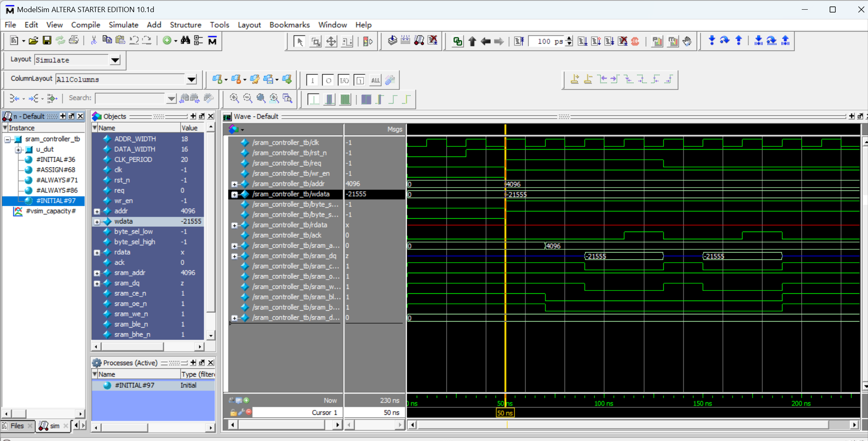The image size is (868, 441).
Task: Expand the u_dut instance node
Action: (x=18, y=150)
